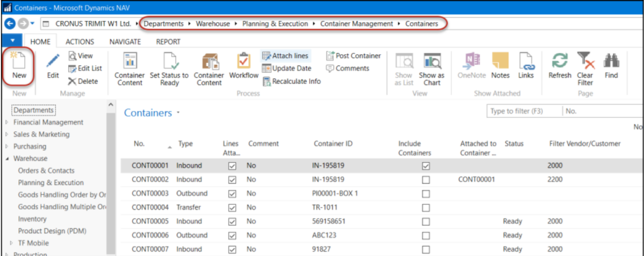644x256 pixels.
Task: Toggle Lines Attached for CONT00003
Action: (232, 194)
